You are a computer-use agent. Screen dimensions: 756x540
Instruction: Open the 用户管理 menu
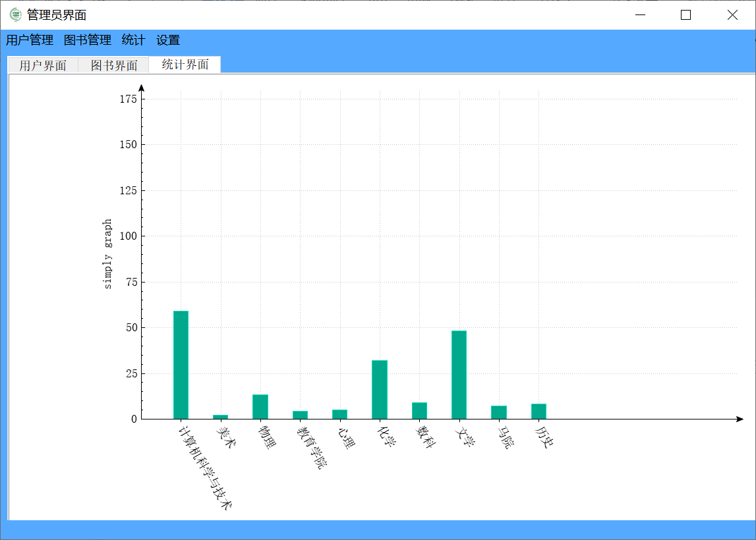tap(30, 40)
